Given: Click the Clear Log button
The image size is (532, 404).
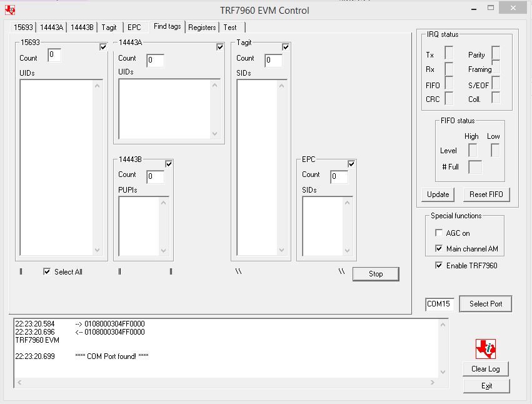Looking at the screenshot, I should tap(486, 369).
